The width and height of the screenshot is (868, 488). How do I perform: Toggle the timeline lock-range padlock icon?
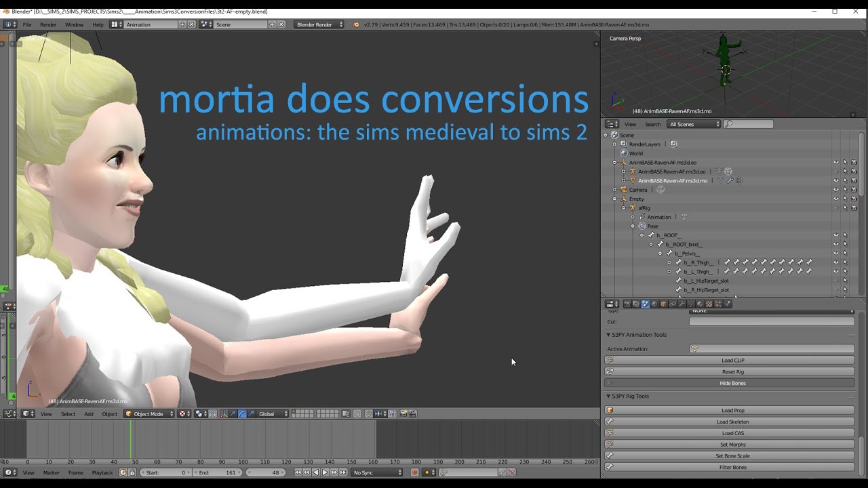coord(133,472)
